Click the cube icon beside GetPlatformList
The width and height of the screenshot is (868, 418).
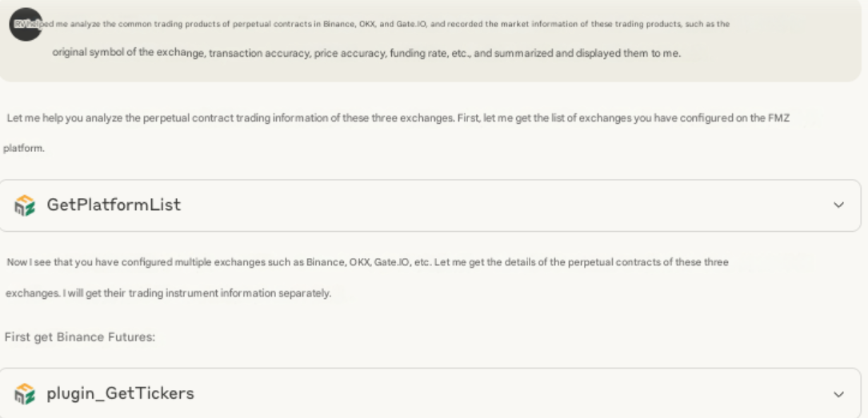(x=26, y=205)
